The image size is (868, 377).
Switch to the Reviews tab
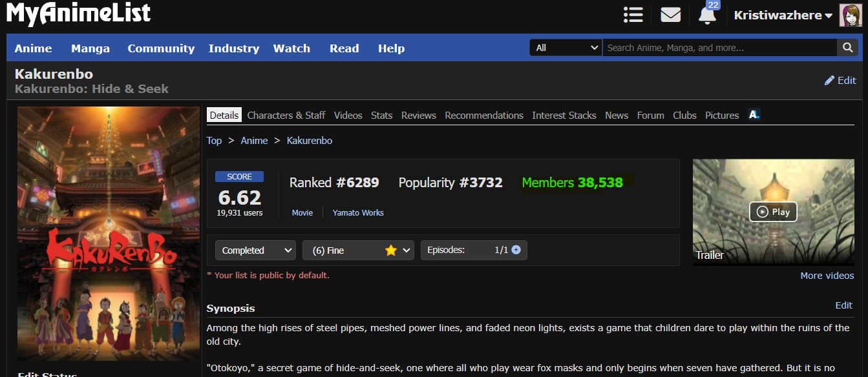pyautogui.click(x=419, y=115)
